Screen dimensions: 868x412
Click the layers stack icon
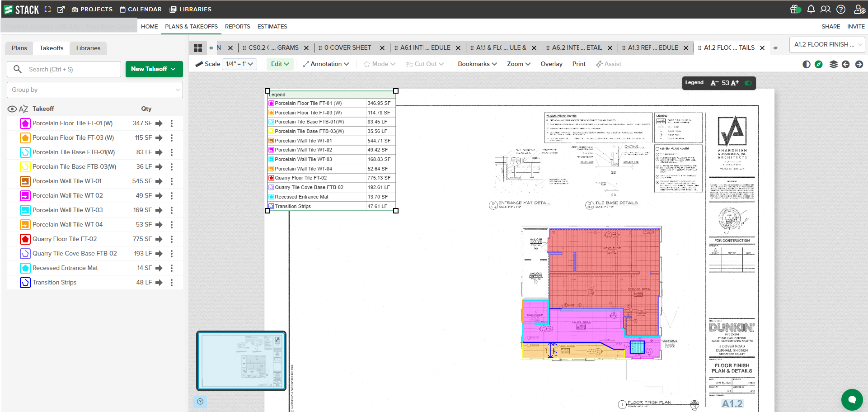[833, 64]
